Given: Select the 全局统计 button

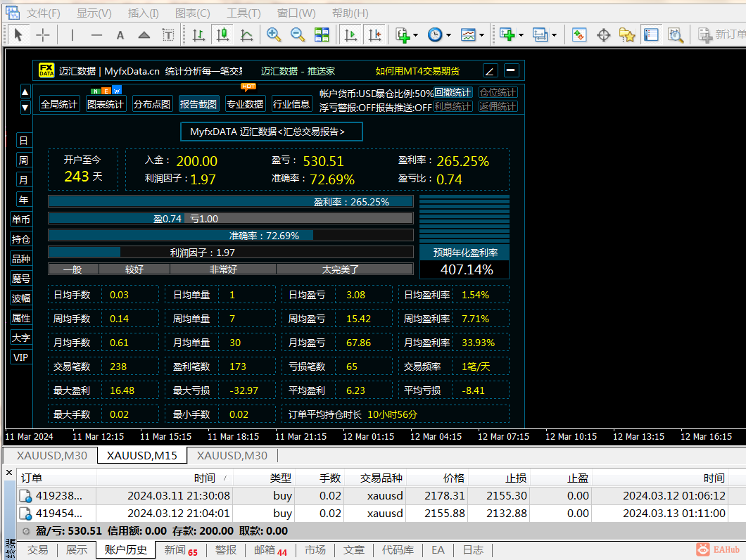Looking at the screenshot, I should click(x=59, y=103).
